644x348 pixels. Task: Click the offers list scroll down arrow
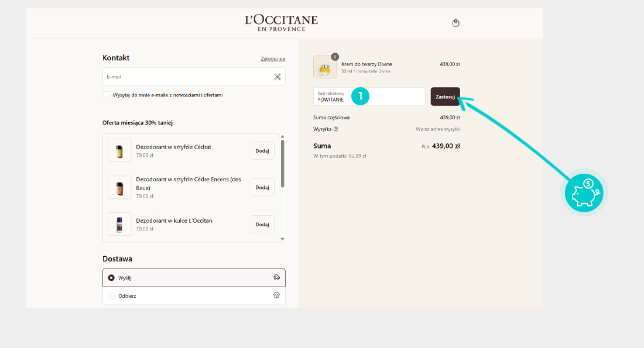(x=283, y=239)
